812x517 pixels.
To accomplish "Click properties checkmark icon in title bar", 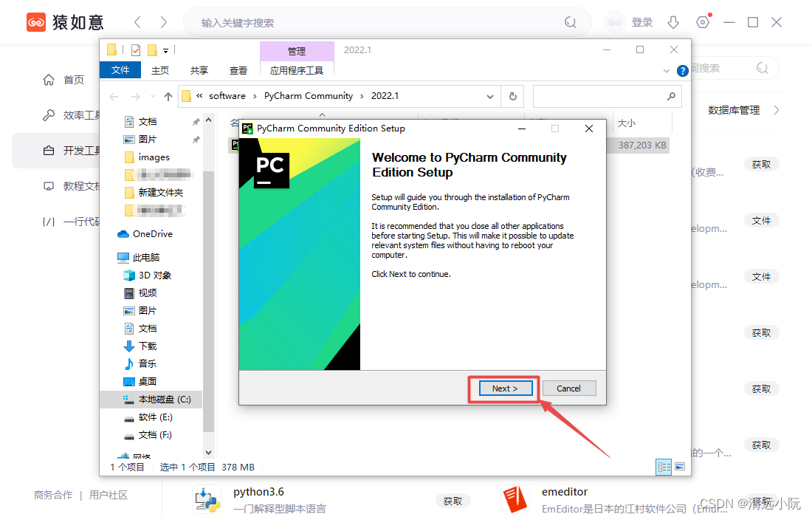I will coord(136,49).
